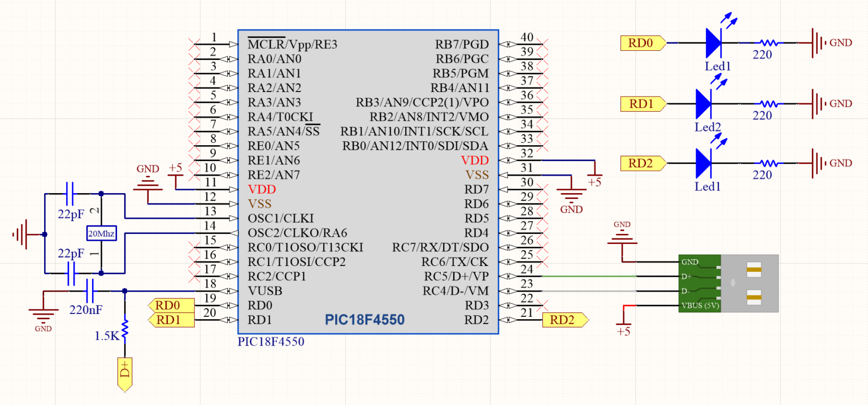Select the RD0 port feeding Led1

point(643,43)
